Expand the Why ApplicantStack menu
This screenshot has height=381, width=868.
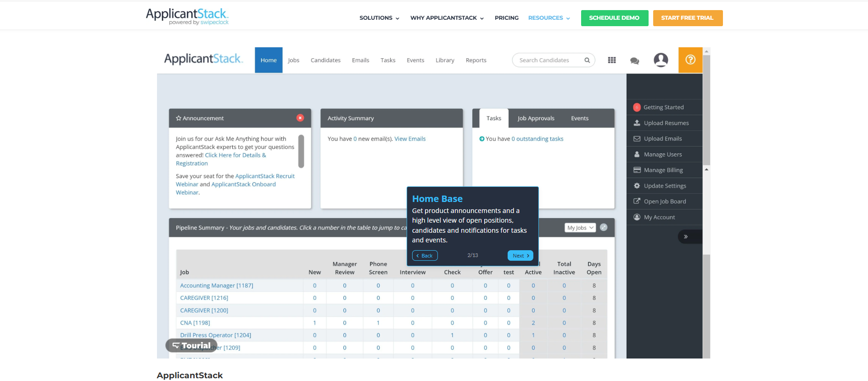coord(447,18)
